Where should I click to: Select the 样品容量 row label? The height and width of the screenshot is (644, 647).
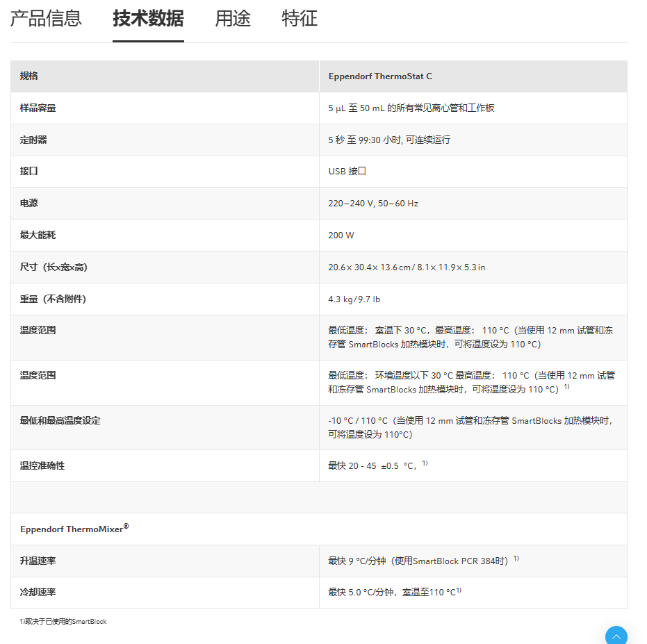(38, 108)
